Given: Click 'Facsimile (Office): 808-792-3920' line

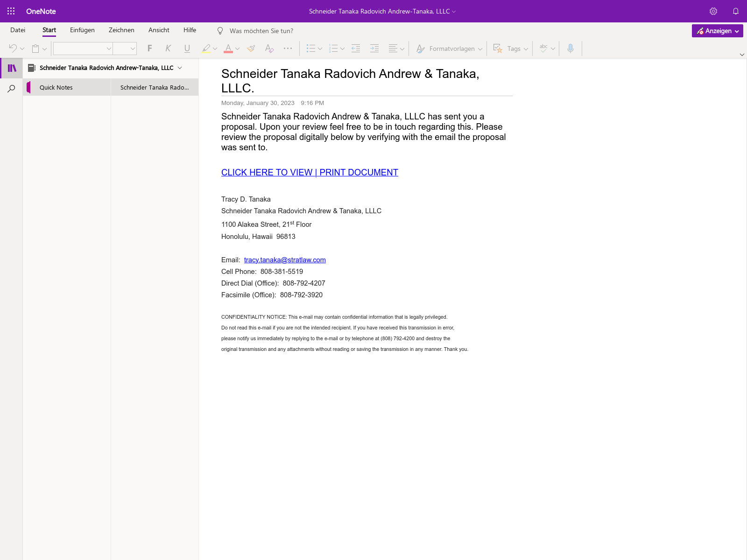Looking at the screenshot, I should click(272, 295).
